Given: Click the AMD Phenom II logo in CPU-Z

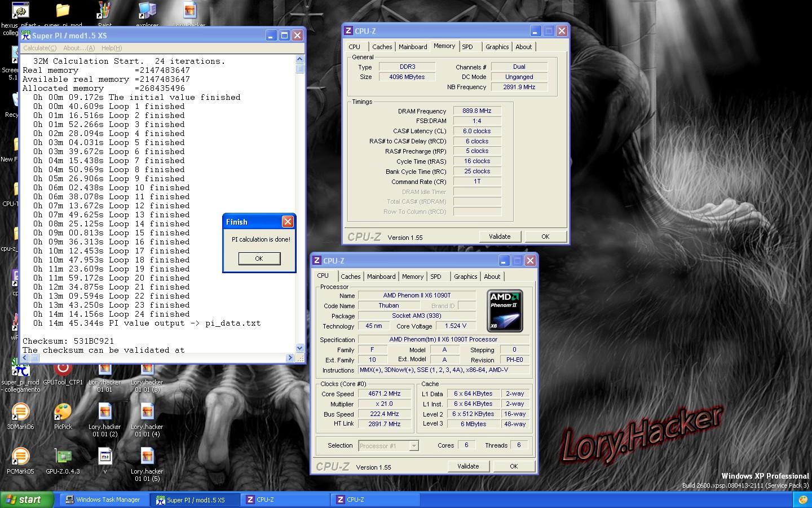Looking at the screenshot, I should click(x=505, y=310).
